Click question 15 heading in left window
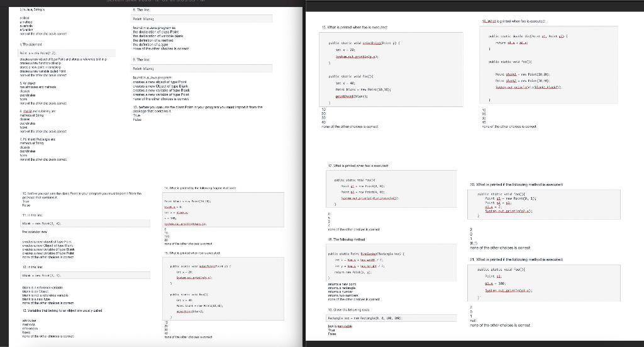644x347 pixels. (x=192, y=253)
